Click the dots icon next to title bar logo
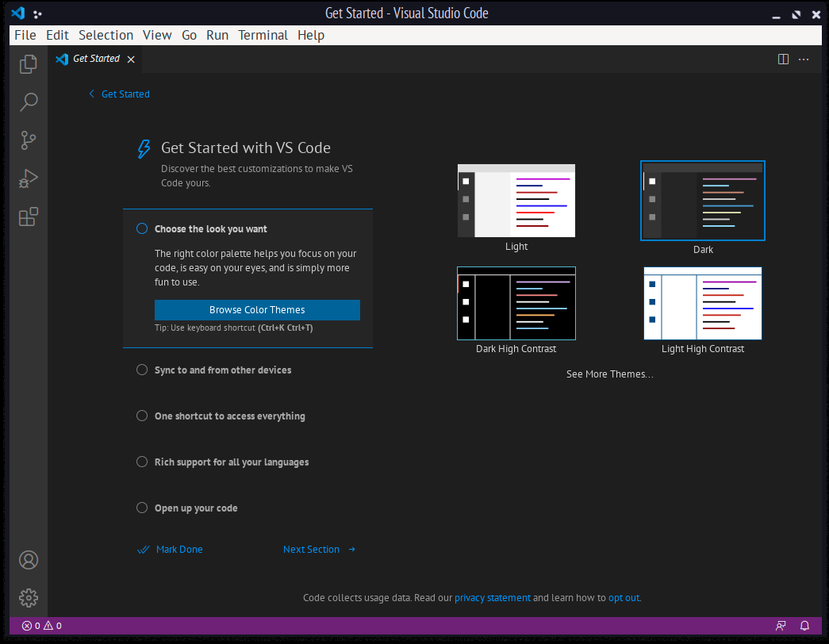This screenshot has height=644, width=829. (37, 14)
